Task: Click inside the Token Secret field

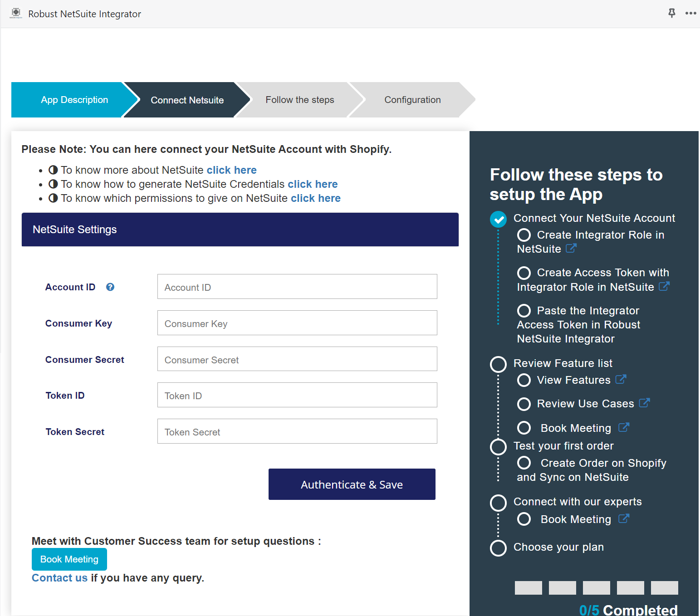Action: click(x=297, y=431)
